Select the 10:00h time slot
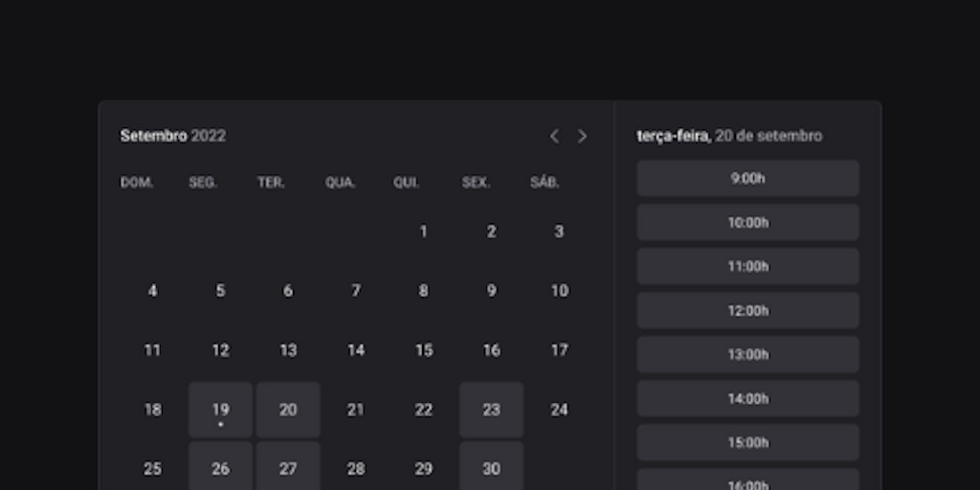980x490 pixels. (747, 222)
